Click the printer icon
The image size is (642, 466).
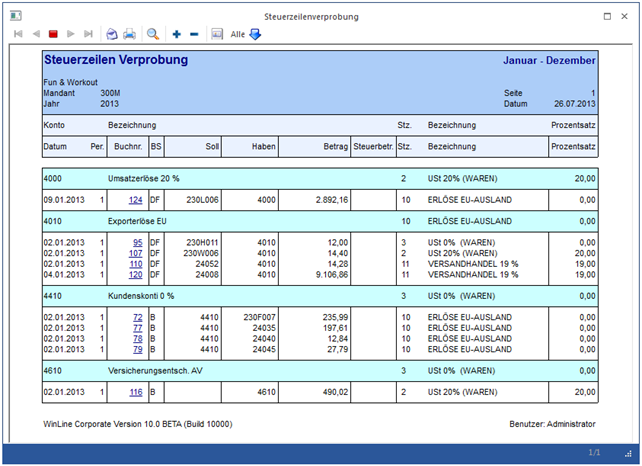pos(129,34)
